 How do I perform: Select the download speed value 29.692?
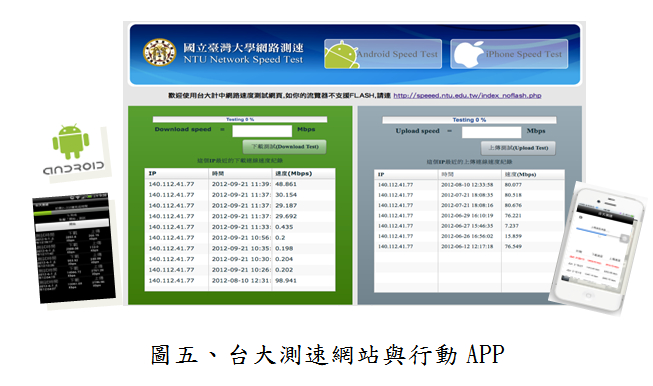(286, 217)
